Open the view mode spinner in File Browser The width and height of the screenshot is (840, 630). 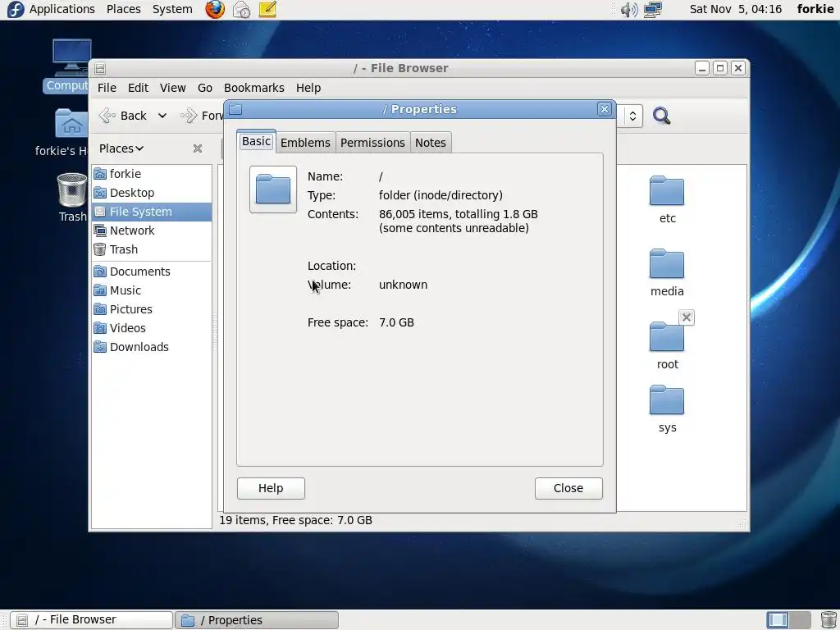(x=632, y=116)
